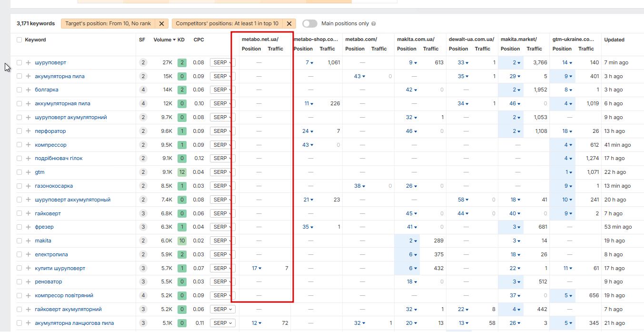644x332 pixels.
Task: Add купити шуруповерт with plus icon
Action: click(x=29, y=268)
